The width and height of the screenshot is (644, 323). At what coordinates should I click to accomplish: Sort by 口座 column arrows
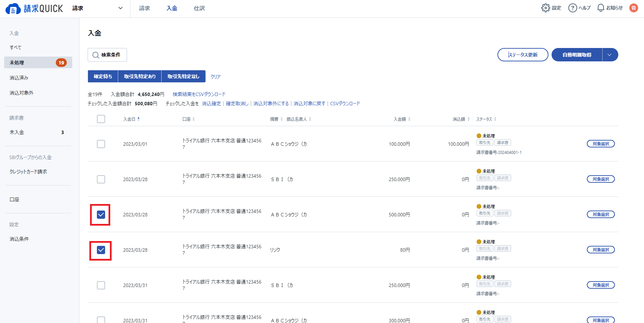[193, 119]
